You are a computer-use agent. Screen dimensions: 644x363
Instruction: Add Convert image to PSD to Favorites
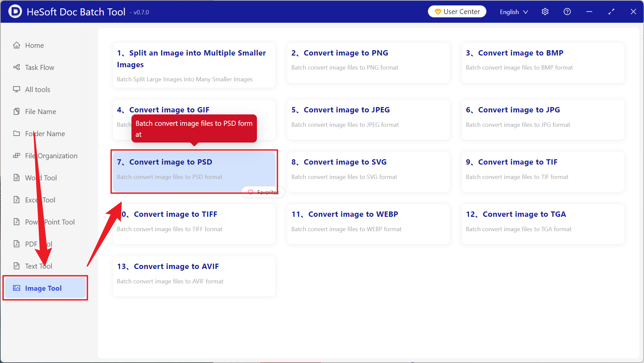[263, 192]
